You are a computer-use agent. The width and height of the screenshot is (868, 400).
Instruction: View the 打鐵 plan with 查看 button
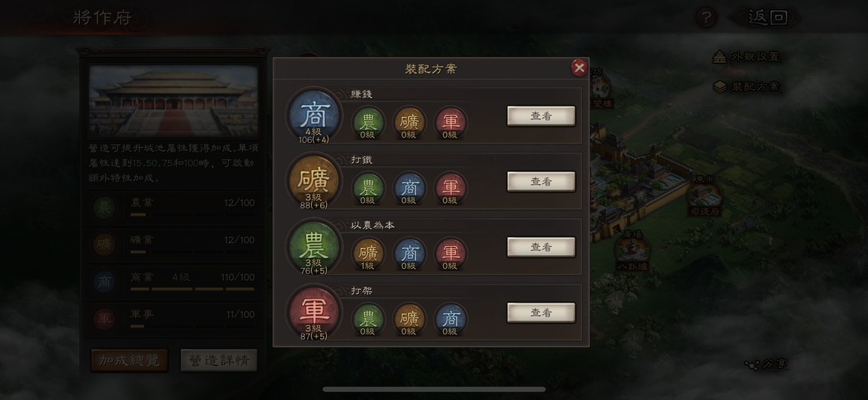coord(541,181)
